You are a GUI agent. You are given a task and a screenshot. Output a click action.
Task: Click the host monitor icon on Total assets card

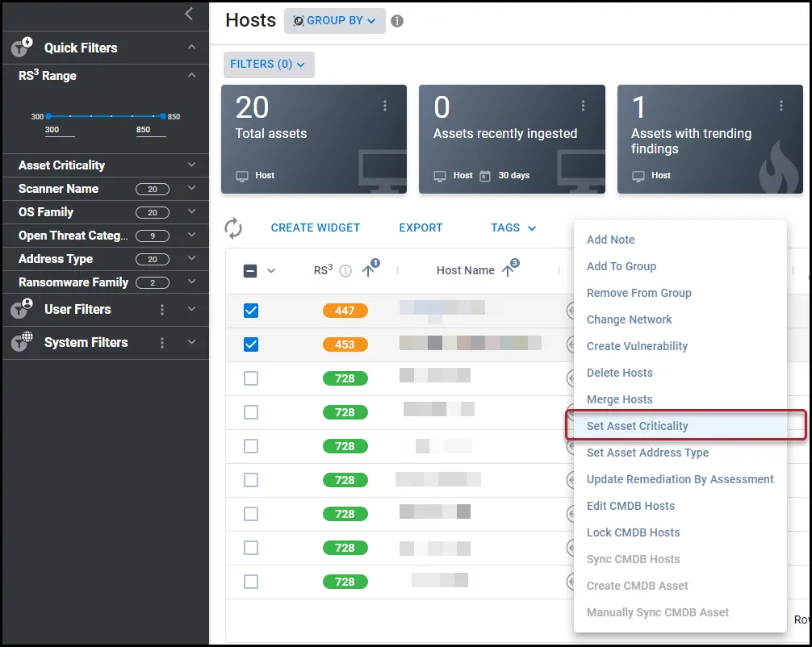pos(242,176)
